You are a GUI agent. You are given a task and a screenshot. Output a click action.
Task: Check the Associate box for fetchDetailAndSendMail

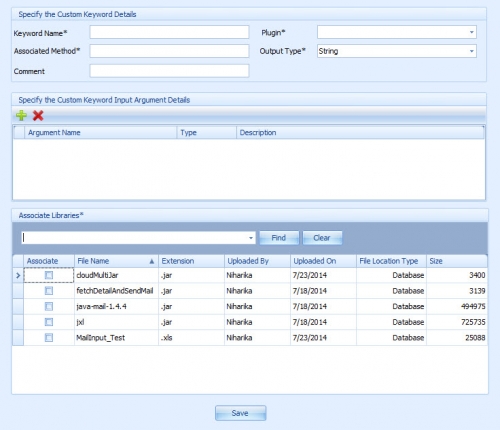click(49, 291)
